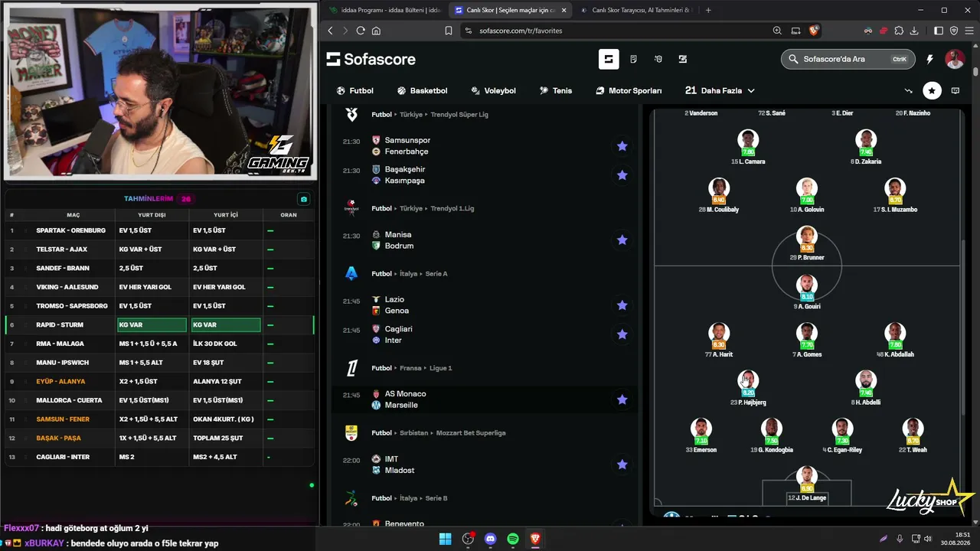Go to the Futbol section
The width and height of the screenshot is (980, 551).
pyautogui.click(x=355, y=90)
